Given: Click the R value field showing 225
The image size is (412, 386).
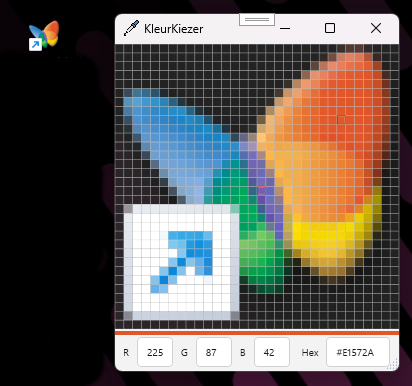Looking at the screenshot, I should 155,352.
